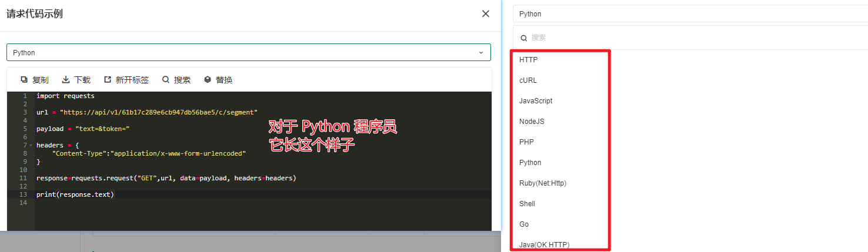Click the payload = "text=&token=" line
This screenshot has height=252, width=868.
(x=82, y=129)
